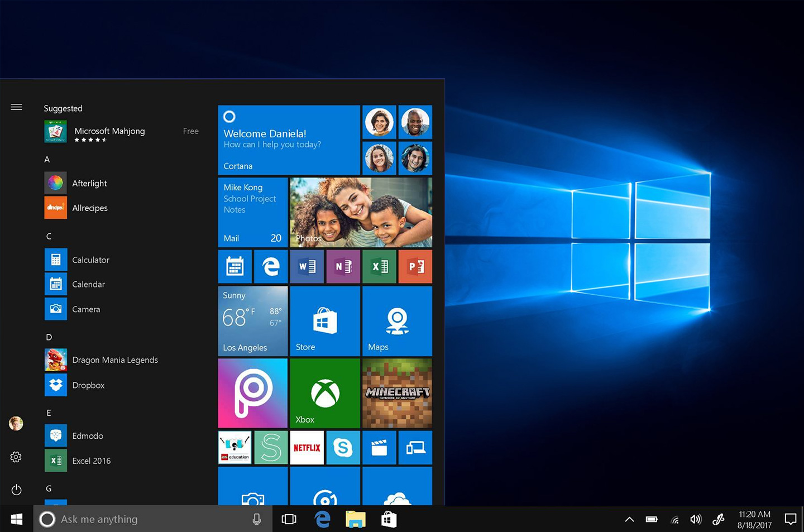Click the letter 'D' group header
This screenshot has width=804, height=532.
pyautogui.click(x=49, y=337)
